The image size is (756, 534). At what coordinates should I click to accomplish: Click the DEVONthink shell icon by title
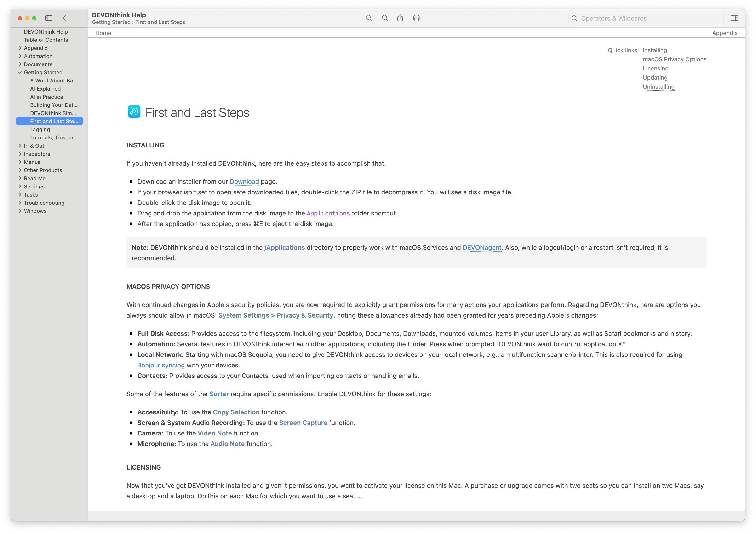(x=134, y=112)
